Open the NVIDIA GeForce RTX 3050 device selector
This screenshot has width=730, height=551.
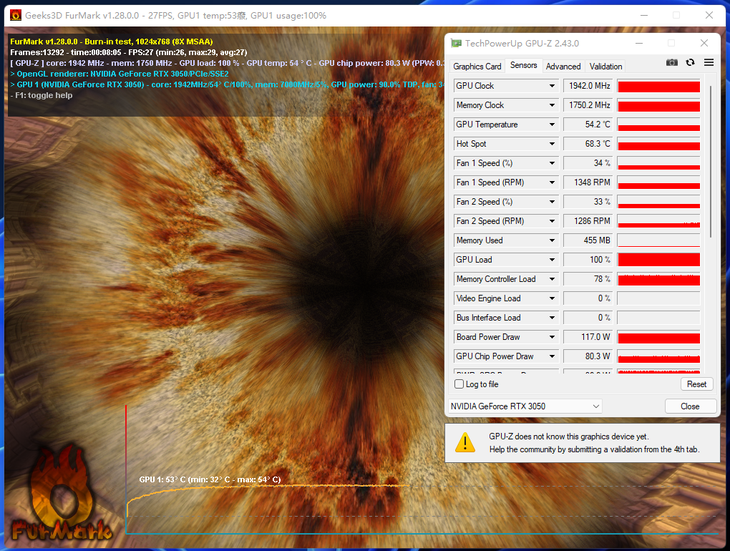point(524,406)
